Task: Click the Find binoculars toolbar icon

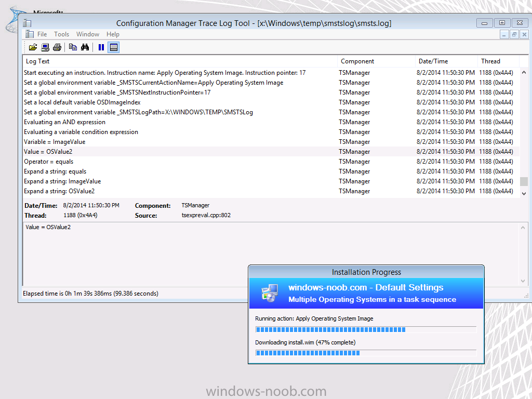Action: click(85, 47)
